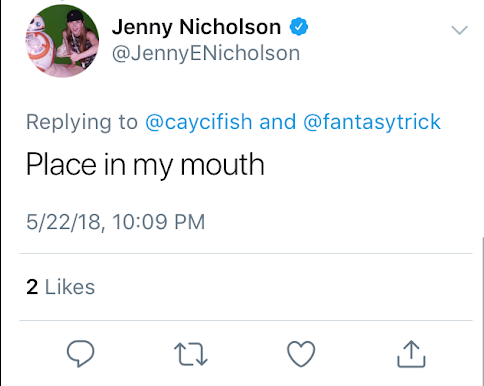Open the share sheet via upload-arrow icon

tap(411, 354)
